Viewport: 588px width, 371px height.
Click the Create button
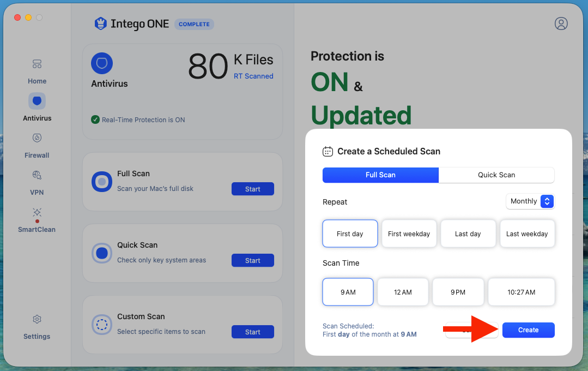(x=529, y=330)
